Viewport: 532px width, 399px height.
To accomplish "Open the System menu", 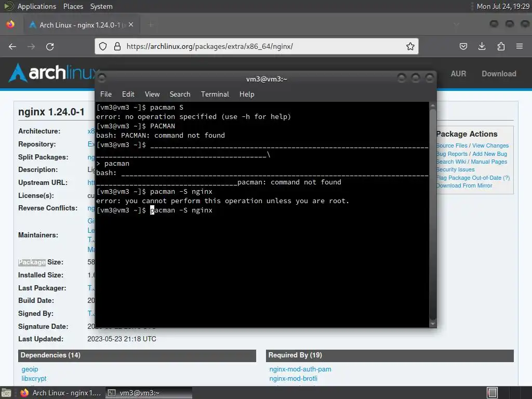I will [x=101, y=6].
